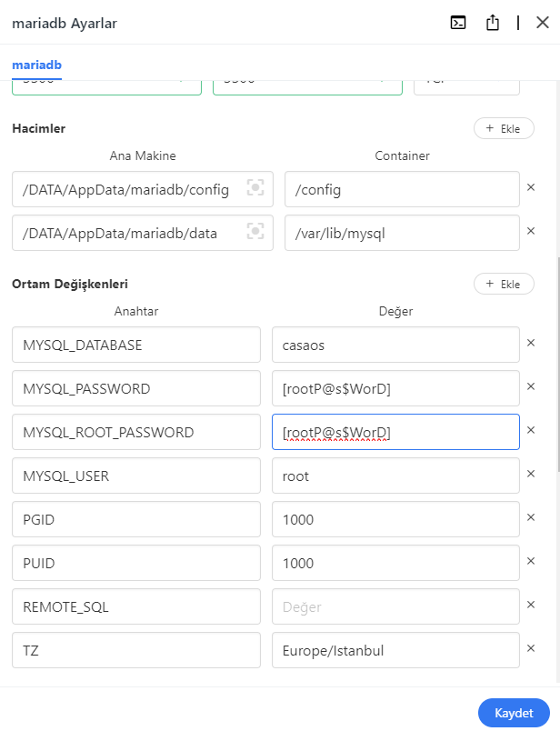Delete the REMOTE_SQL variable
This screenshot has width=560, height=741.
pyautogui.click(x=531, y=605)
